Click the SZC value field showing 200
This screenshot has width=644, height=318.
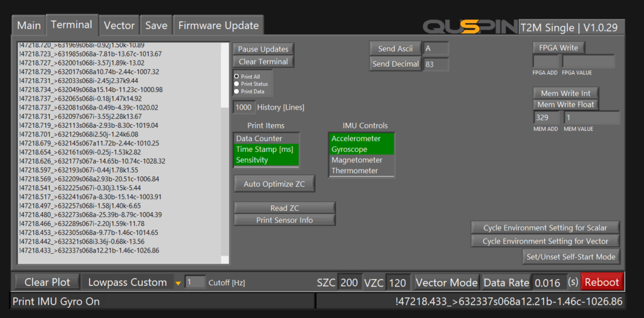350,283
